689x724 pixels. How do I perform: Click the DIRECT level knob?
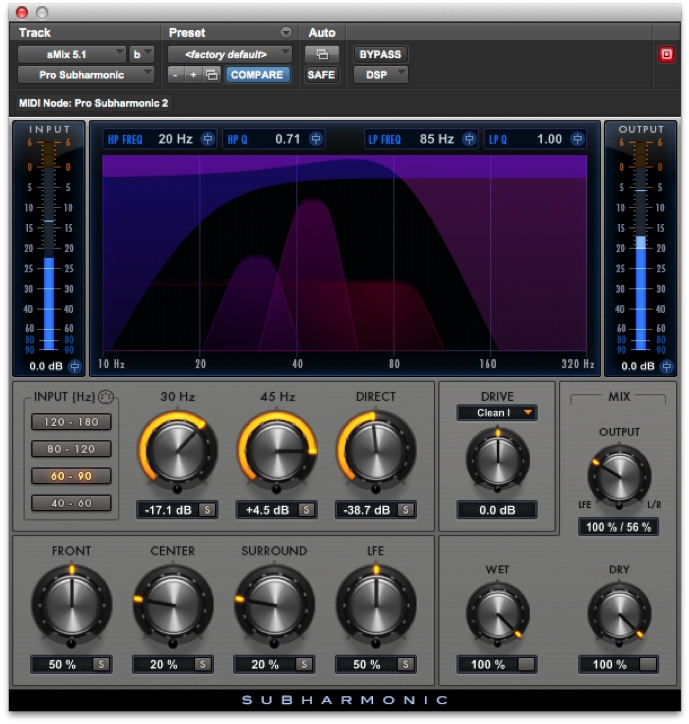point(376,451)
